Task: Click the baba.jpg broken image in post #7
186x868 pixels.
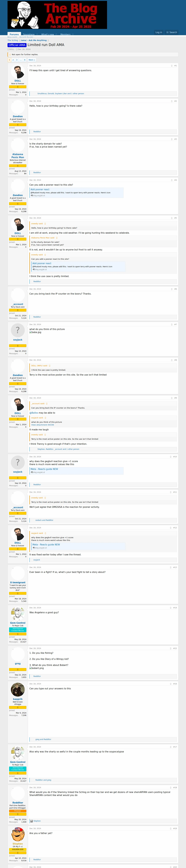Action: tap(35, 332)
